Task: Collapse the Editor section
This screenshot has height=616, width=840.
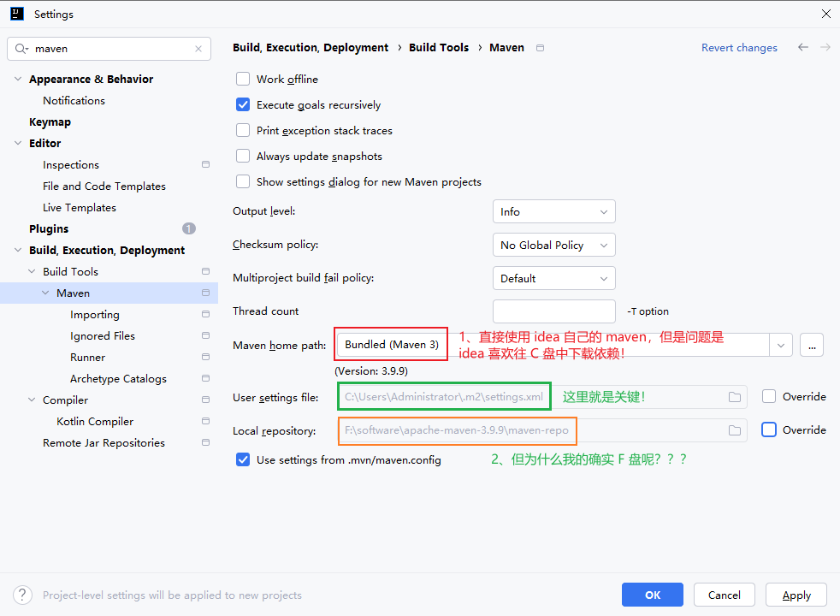Action: click(x=18, y=143)
